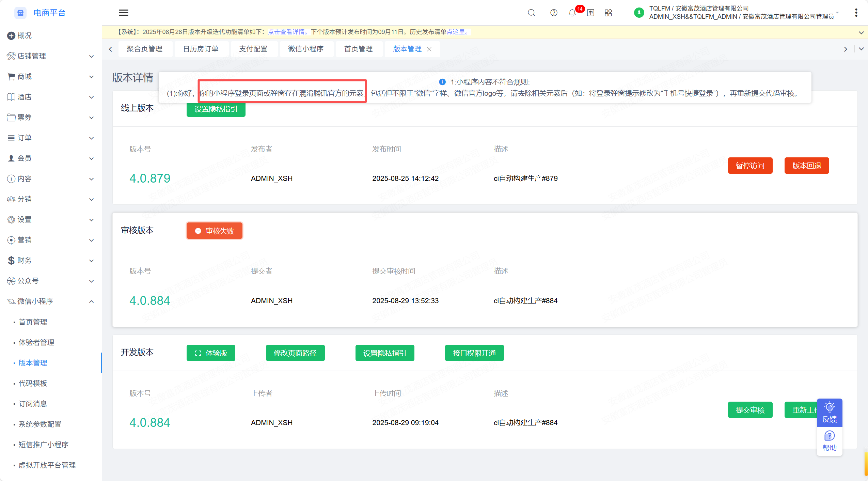Open the notification bell with 14 badge

tap(572, 13)
